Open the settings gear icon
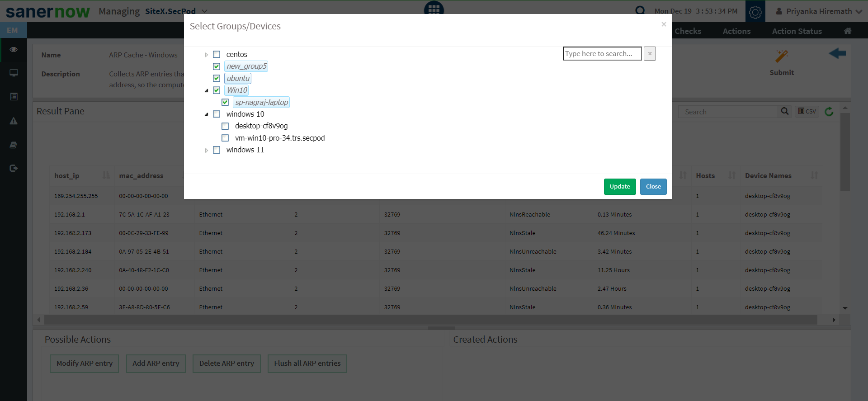Image resolution: width=868 pixels, height=401 pixels. (755, 12)
